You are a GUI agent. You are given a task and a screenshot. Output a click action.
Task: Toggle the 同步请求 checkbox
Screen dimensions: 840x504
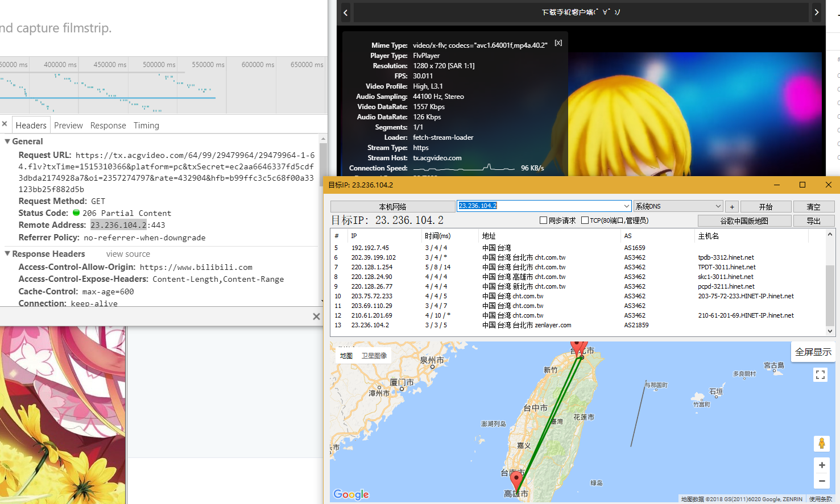click(543, 220)
